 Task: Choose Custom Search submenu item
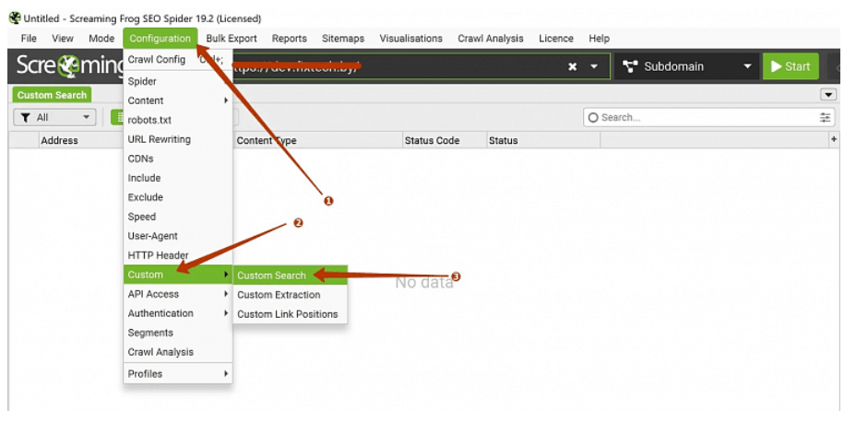(290, 275)
